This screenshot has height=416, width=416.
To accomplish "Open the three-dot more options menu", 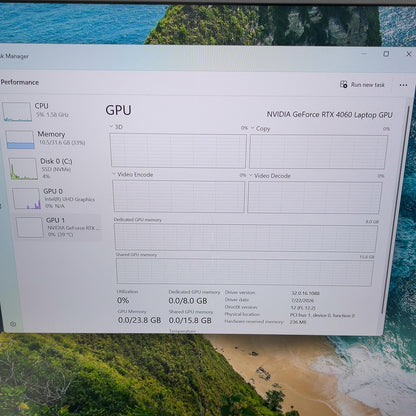I will (403, 85).
